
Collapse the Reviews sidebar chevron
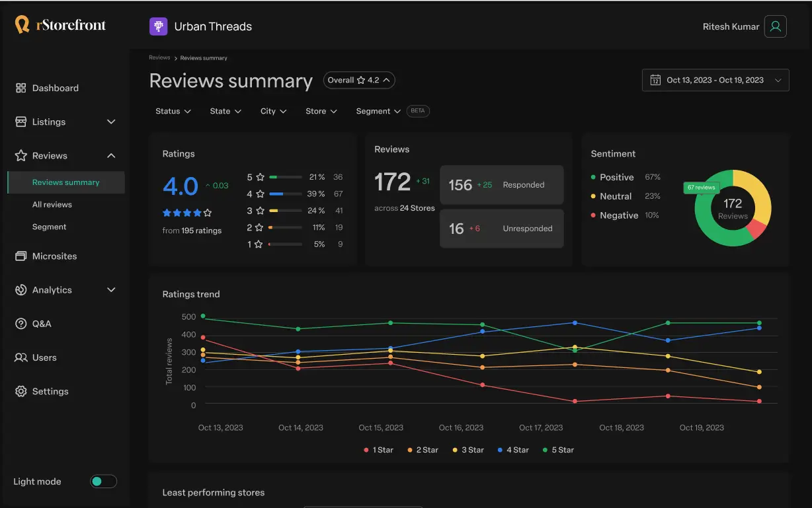point(111,155)
